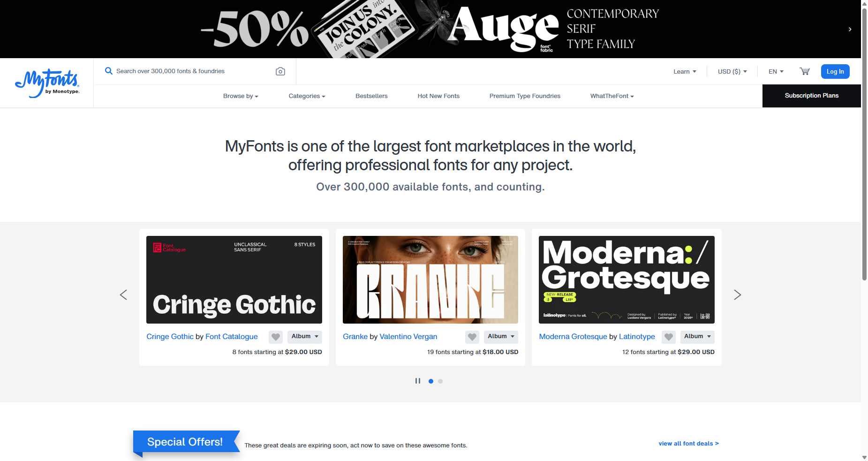Click '19 fonts starting at $18.00 USD'
Image resolution: width=868 pixels, height=461 pixels.
[473, 352]
